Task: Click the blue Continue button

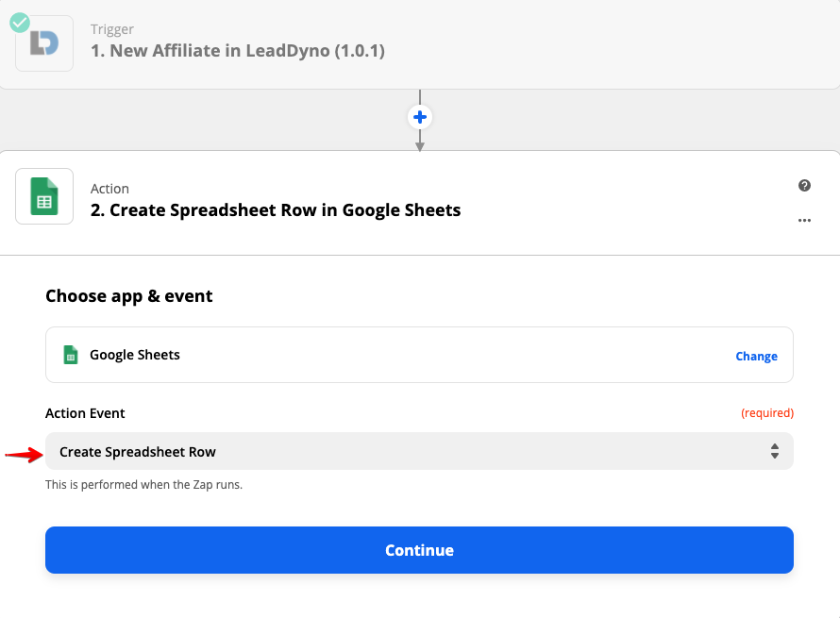Action: point(419,550)
